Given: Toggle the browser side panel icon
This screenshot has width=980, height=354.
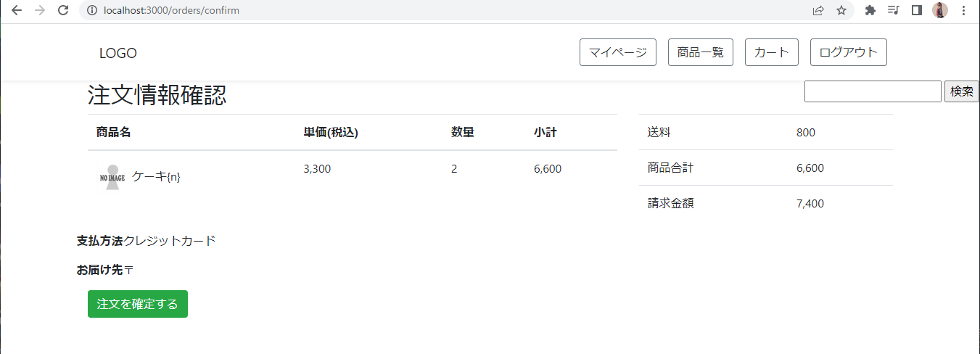Looking at the screenshot, I should tap(916, 10).
